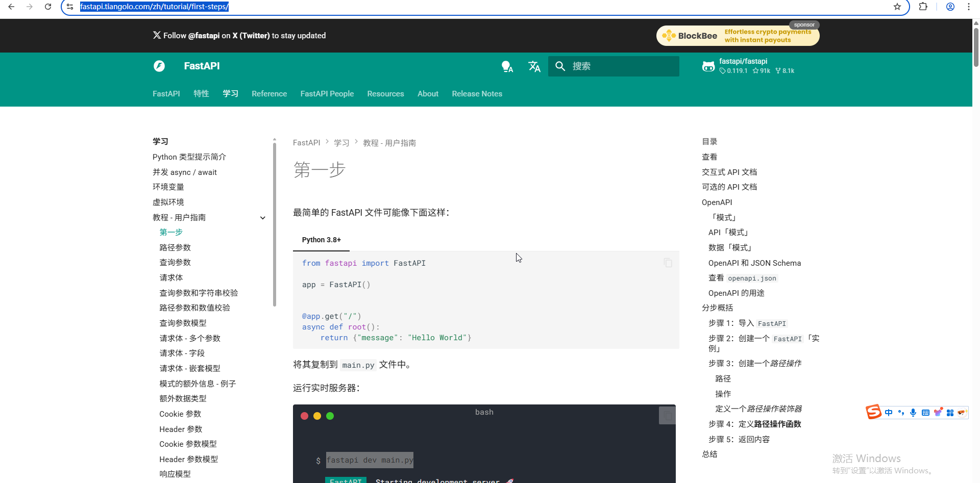Screen dimensions: 980x483
Task: Activate Sogou voice input microphone icon in tray
Action: [x=913, y=412]
